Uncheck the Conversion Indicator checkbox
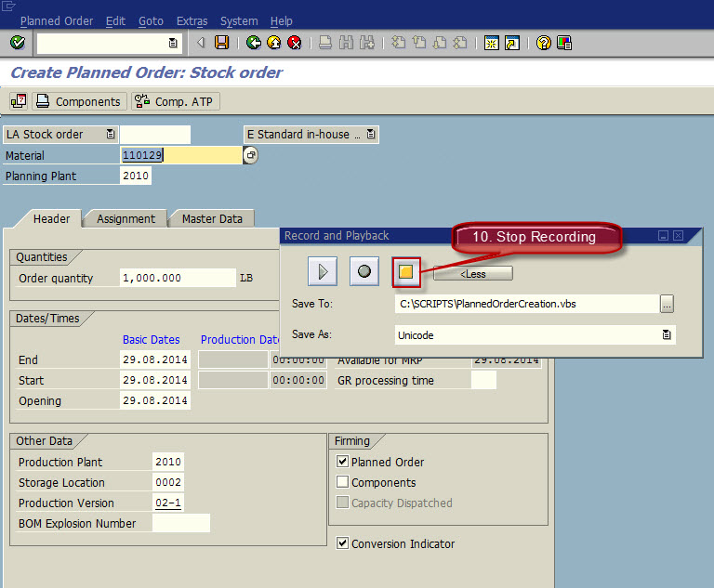The image size is (714, 588). point(343,543)
